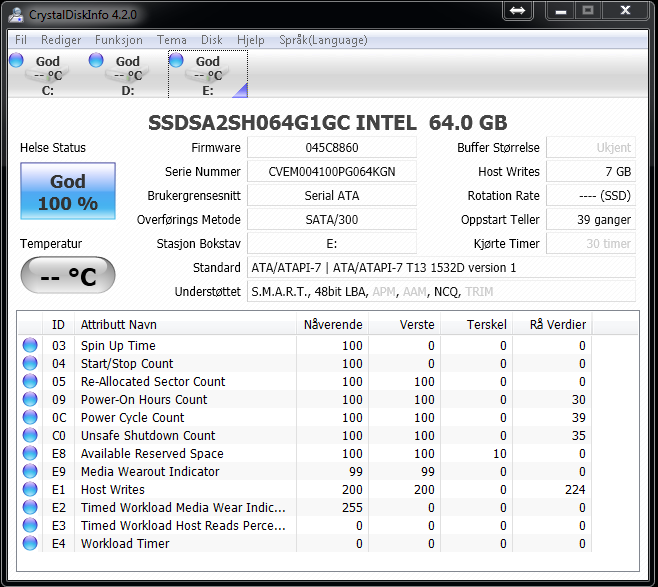
Task: Click the Standard field ATA/ATAPI-7
Action: pos(441,267)
